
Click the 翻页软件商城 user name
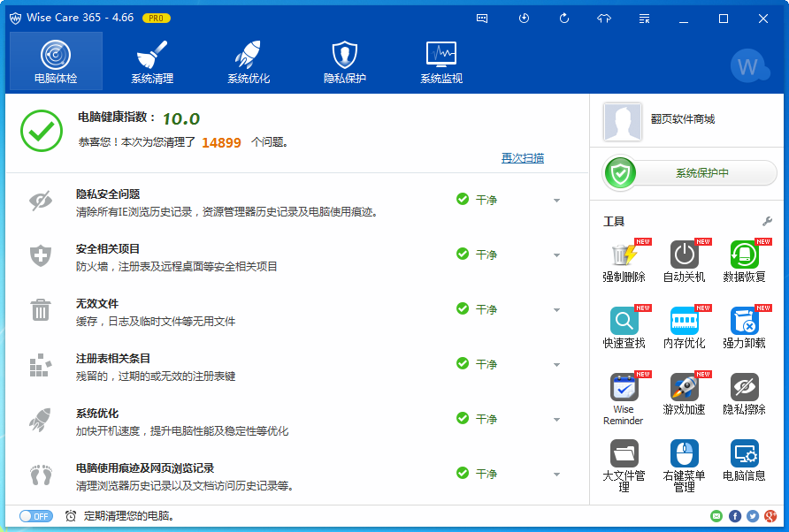(x=683, y=119)
